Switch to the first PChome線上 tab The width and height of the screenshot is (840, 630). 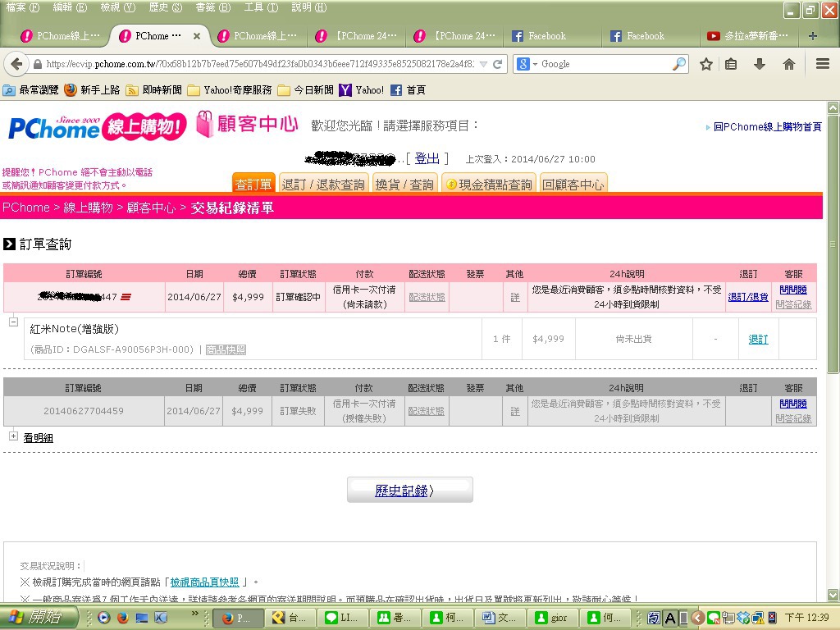coord(60,36)
